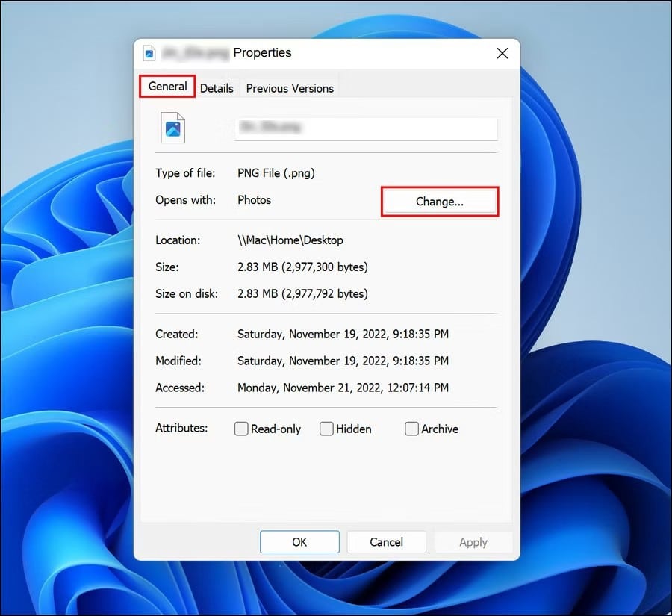Screen dimensions: 672x616
Task: Select the blurred filename field
Action: [366, 128]
